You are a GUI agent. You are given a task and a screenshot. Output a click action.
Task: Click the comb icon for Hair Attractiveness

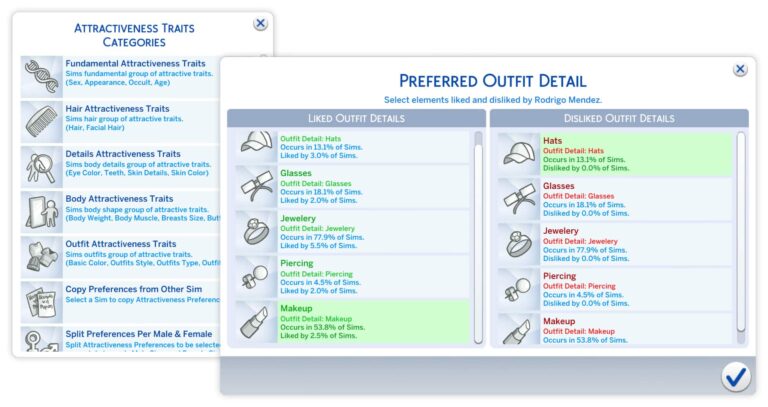pyautogui.click(x=42, y=122)
